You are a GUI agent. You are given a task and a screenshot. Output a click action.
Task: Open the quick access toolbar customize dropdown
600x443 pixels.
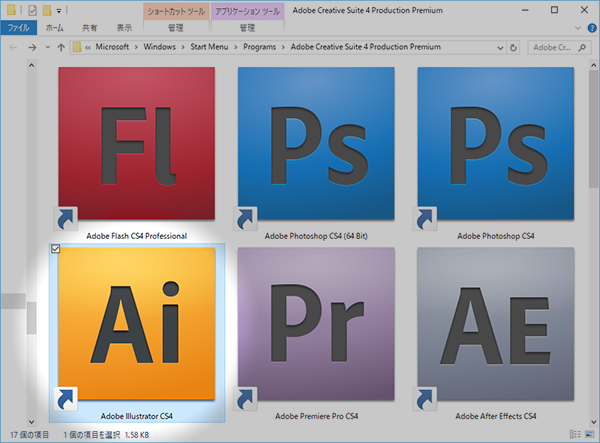tap(59, 11)
